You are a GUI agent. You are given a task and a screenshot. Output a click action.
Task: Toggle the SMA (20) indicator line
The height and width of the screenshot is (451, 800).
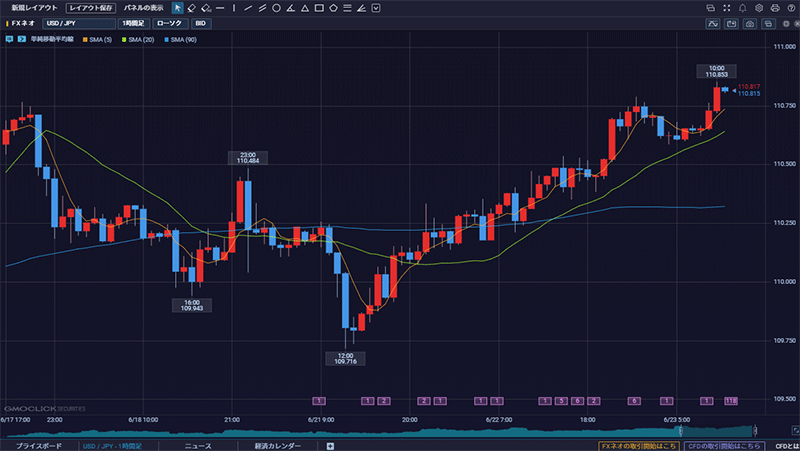(x=136, y=39)
